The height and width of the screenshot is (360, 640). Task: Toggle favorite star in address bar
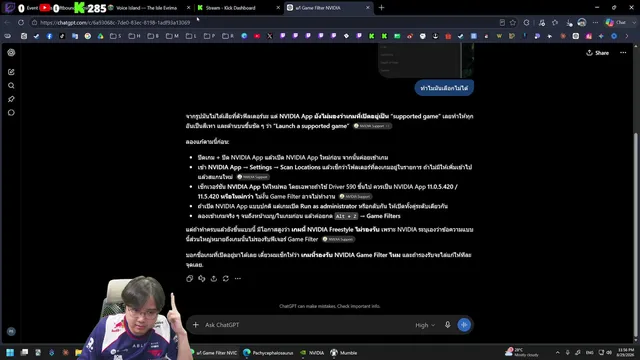513,22
